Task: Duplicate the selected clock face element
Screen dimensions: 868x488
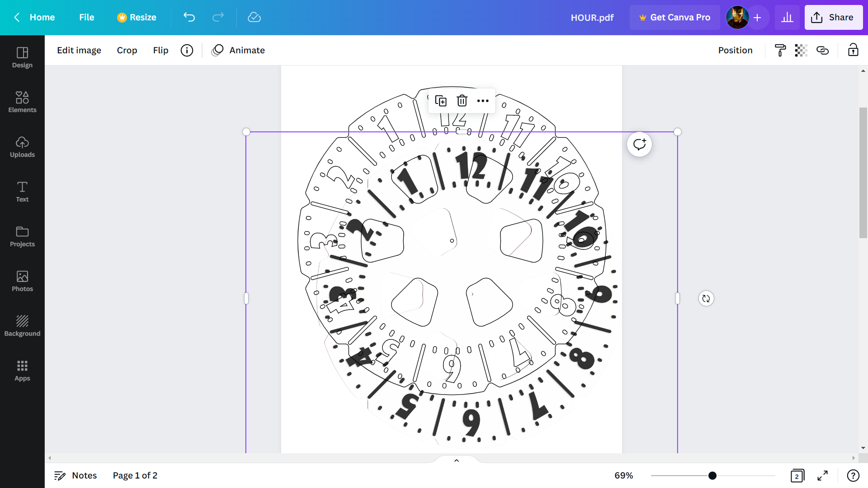Action: tap(441, 101)
